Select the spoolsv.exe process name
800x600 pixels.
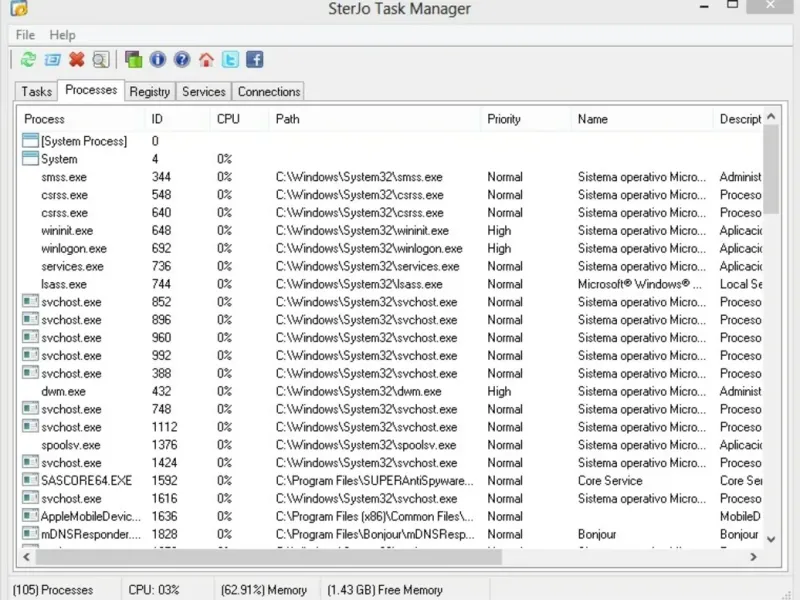point(71,445)
